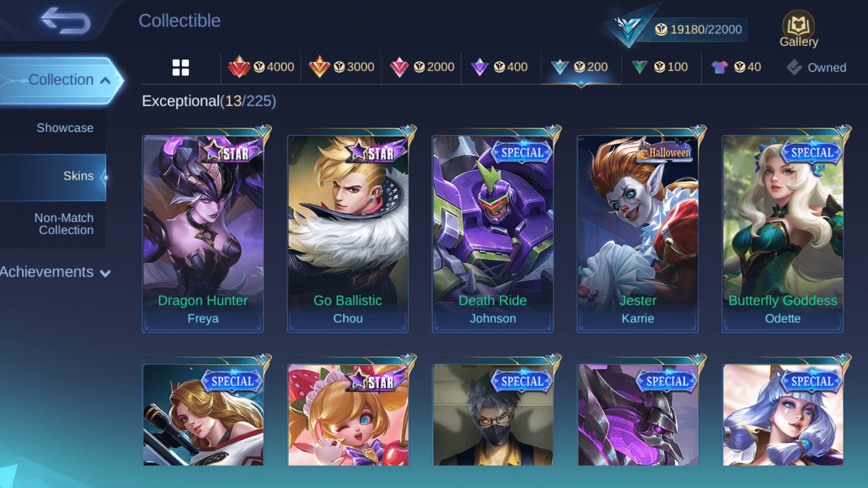Filter by the orange 3000-point gem tier
Image resolution: width=868 pixels, height=488 pixels.
(x=341, y=67)
